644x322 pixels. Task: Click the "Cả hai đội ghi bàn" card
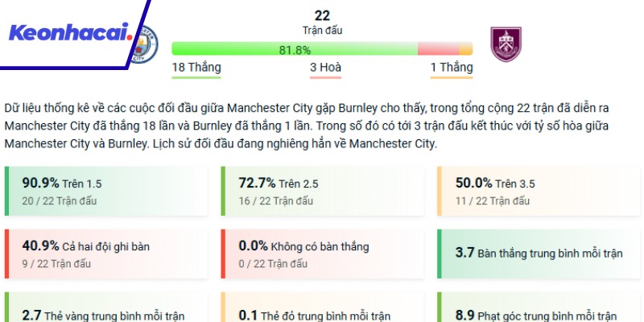point(106,254)
